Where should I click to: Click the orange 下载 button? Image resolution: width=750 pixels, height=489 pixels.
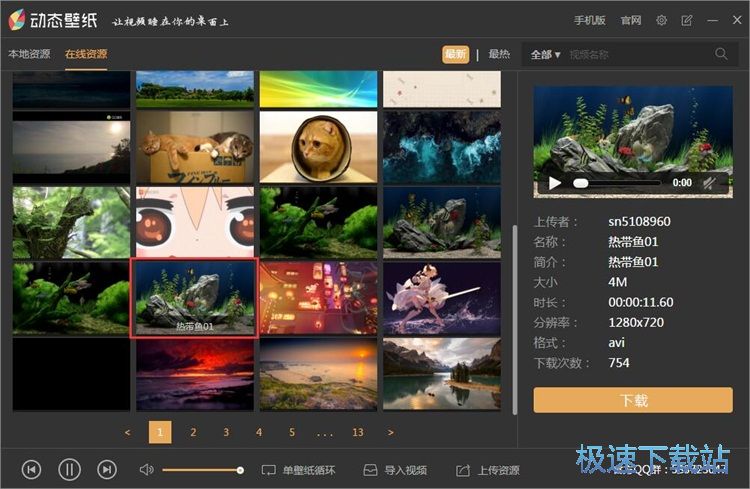pos(633,400)
